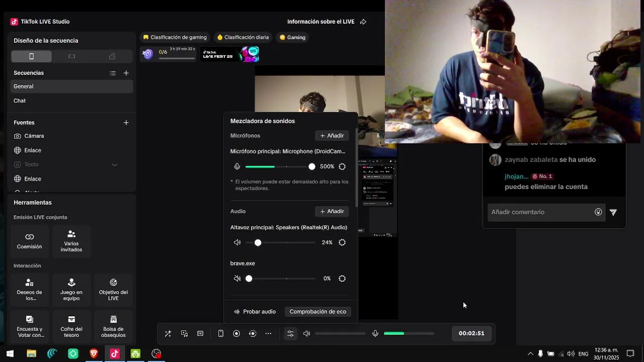Open the film frame icon in toolbar
This screenshot has height=362, width=644.
pos(200,334)
